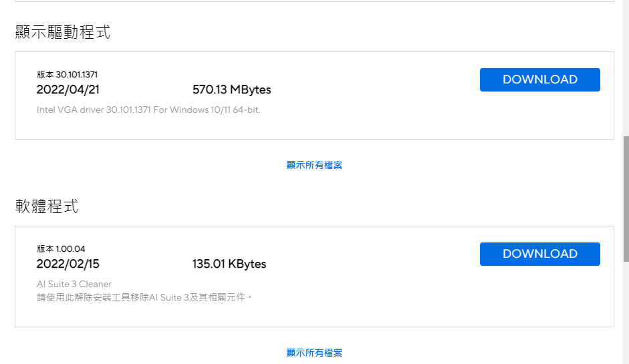Click the scrollbar track above the thumb
The width and height of the screenshot is (629, 364).
(626, 67)
